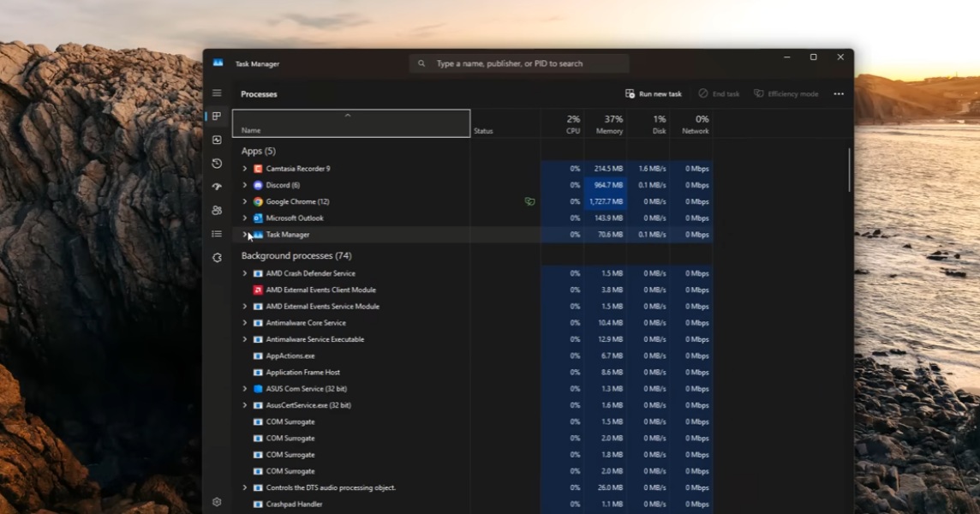Image resolution: width=980 pixels, height=514 pixels.
Task: Expand the Discord process group
Action: 244,185
